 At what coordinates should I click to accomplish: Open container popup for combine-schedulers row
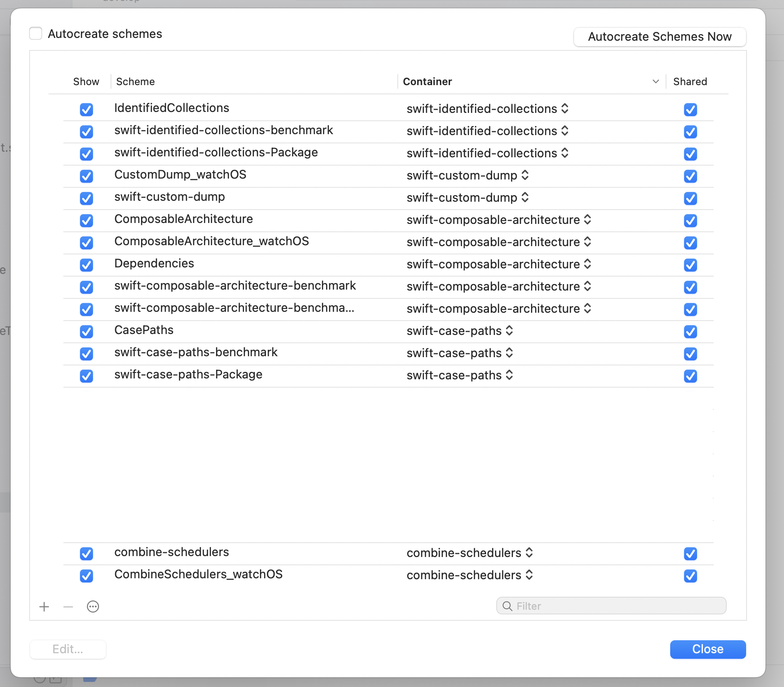[470, 553]
